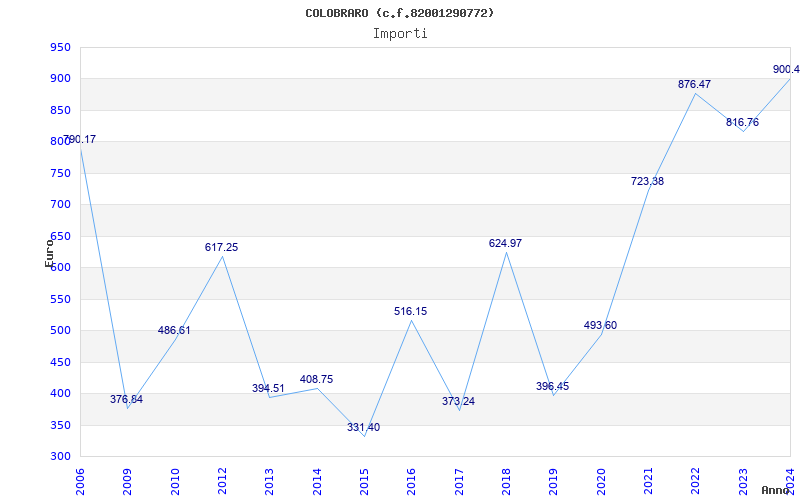The height and width of the screenshot is (500, 800).
Task: Select the 876.47 data label for 2022
Action: coord(694,84)
